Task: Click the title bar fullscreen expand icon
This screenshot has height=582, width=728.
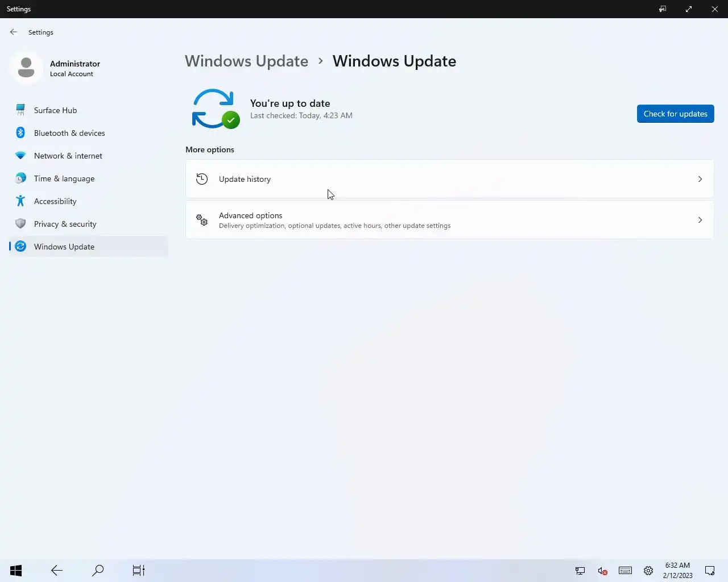Action: (689, 9)
